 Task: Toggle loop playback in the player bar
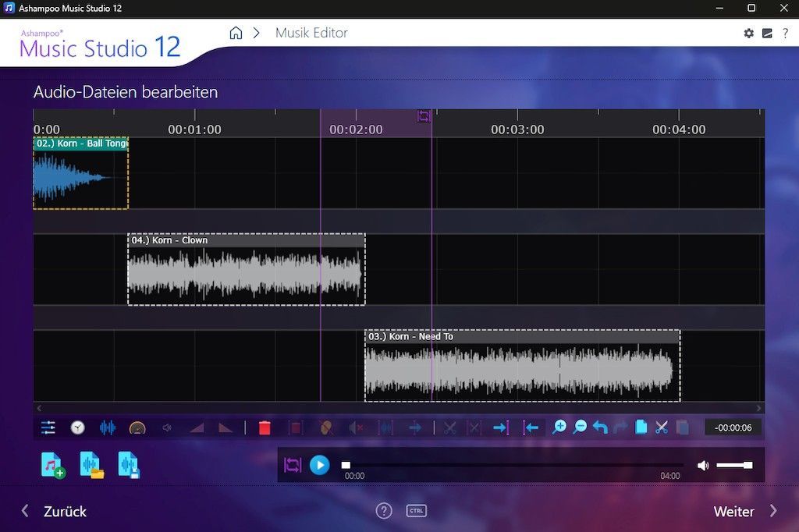tap(293, 466)
